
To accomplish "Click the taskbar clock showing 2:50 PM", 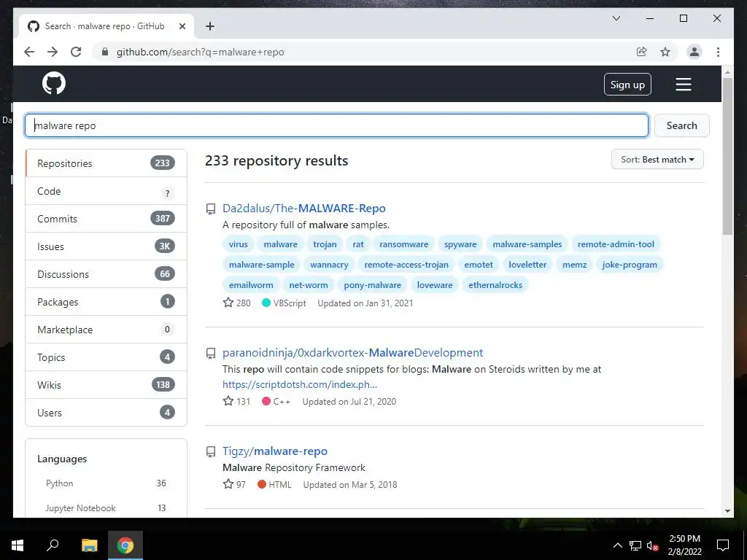I will point(684,545).
